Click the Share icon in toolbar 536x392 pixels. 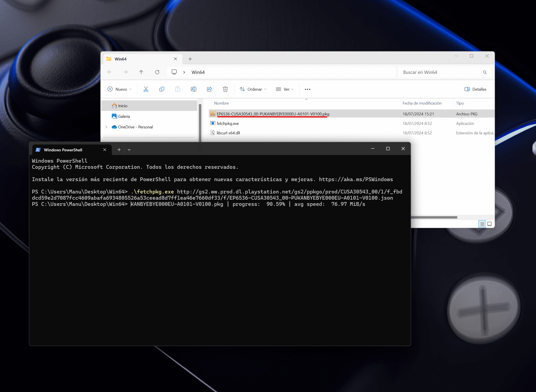click(209, 89)
